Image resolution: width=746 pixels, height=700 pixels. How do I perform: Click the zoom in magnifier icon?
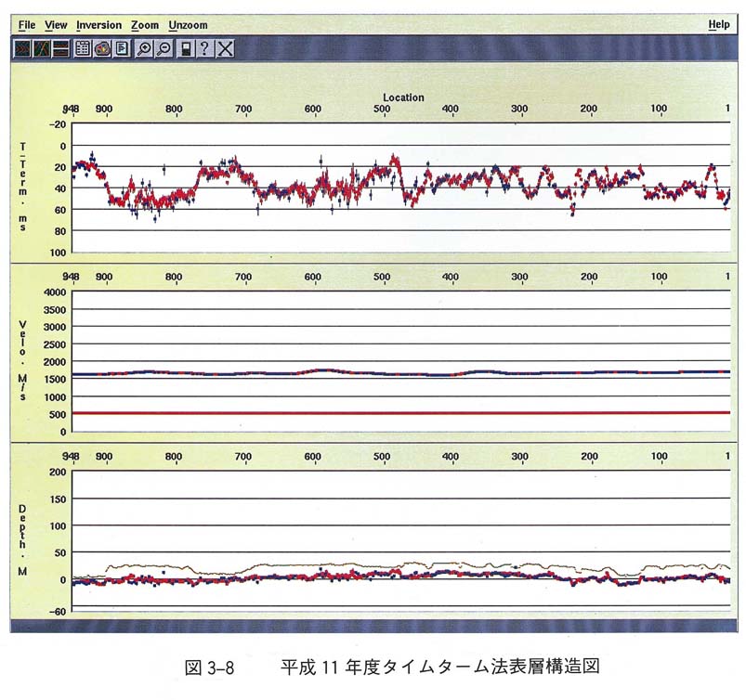pyautogui.click(x=144, y=48)
